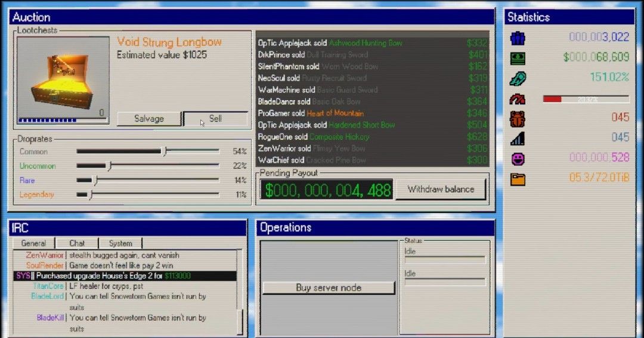Screen dimensions: 644x338
Task: Salvage the Void Strung Longbow
Action: tap(148, 119)
